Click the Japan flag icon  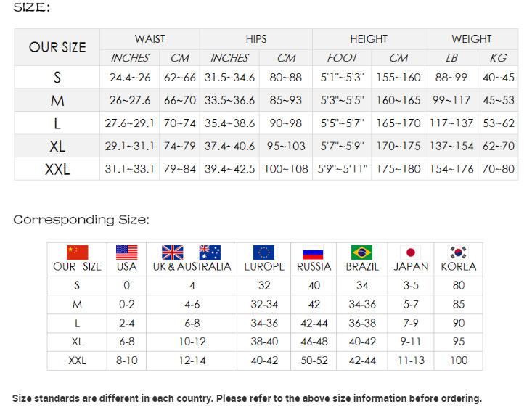(x=411, y=252)
